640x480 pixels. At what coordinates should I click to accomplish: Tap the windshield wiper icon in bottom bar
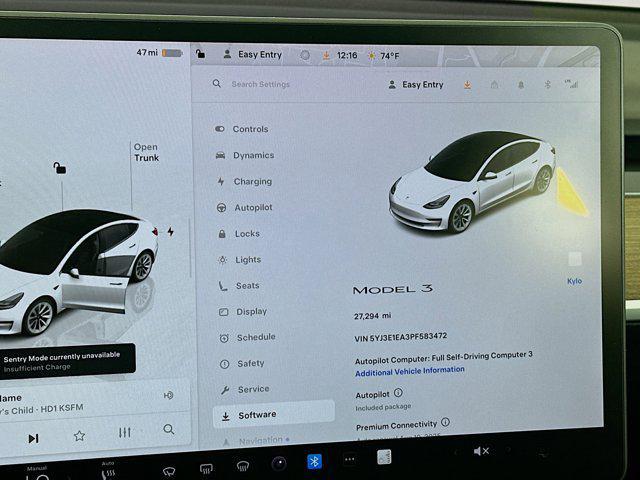click(x=169, y=472)
